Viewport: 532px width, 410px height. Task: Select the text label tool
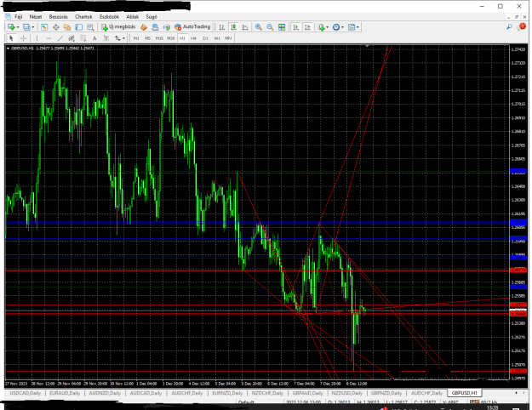(106, 38)
